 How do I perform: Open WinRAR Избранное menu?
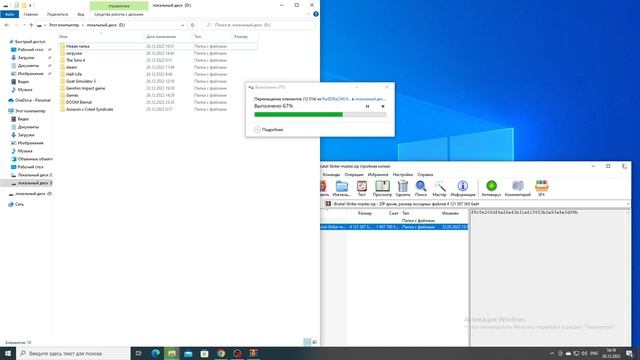378,175
